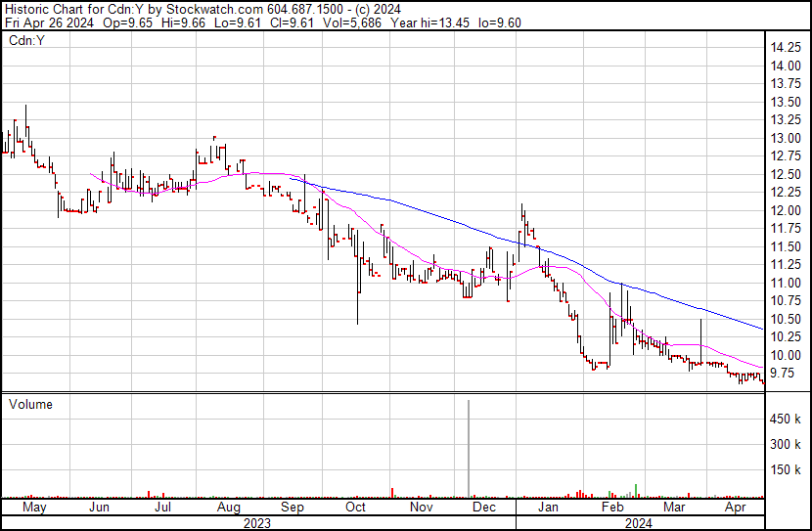Click the 13.50 price axis label
Viewport: 812px width, 531px height.
[x=786, y=102]
